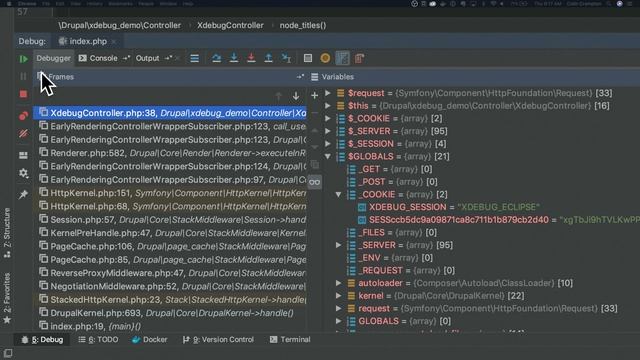Click the Run to Cursor icon
This screenshot has height=360, width=640.
pos(286,58)
